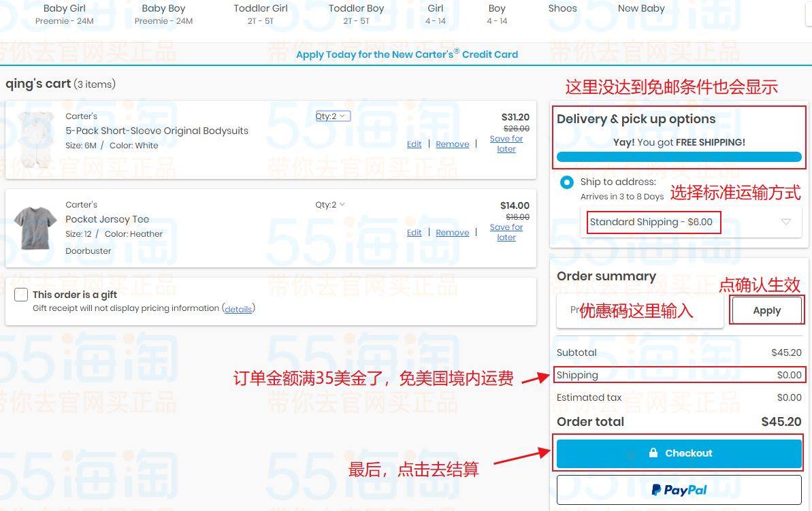Expand the Standard Shipping method dropdown
The height and width of the screenshot is (511, 812).
click(691, 222)
